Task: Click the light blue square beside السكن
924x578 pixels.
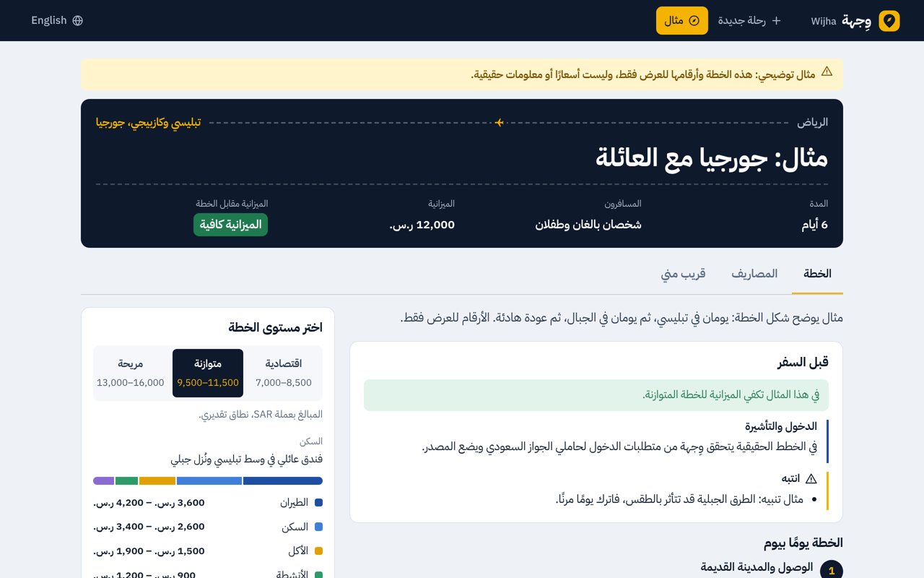Action: [318, 527]
